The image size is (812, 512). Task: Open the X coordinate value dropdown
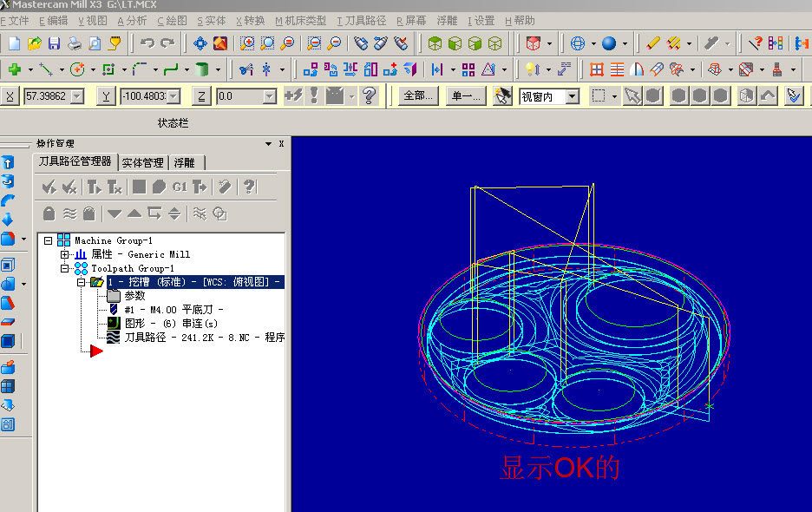77,96
